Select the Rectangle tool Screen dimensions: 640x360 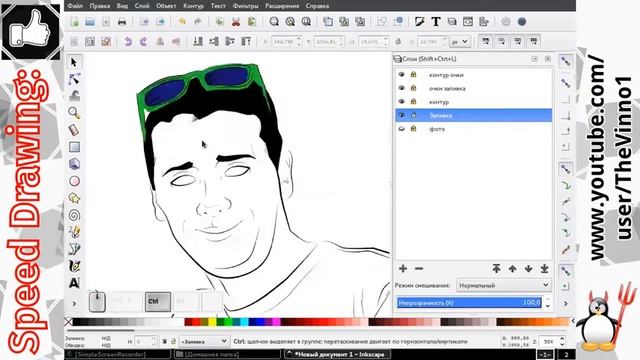tap(74, 147)
